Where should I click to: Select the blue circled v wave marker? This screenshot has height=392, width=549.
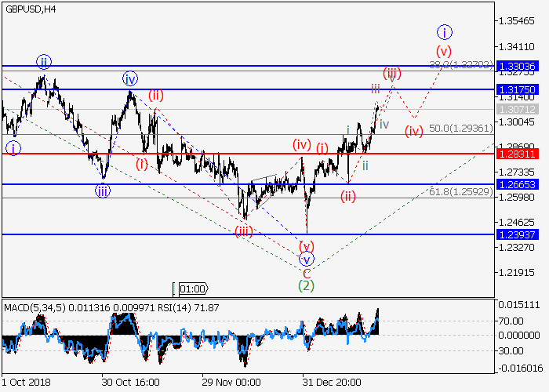307,259
